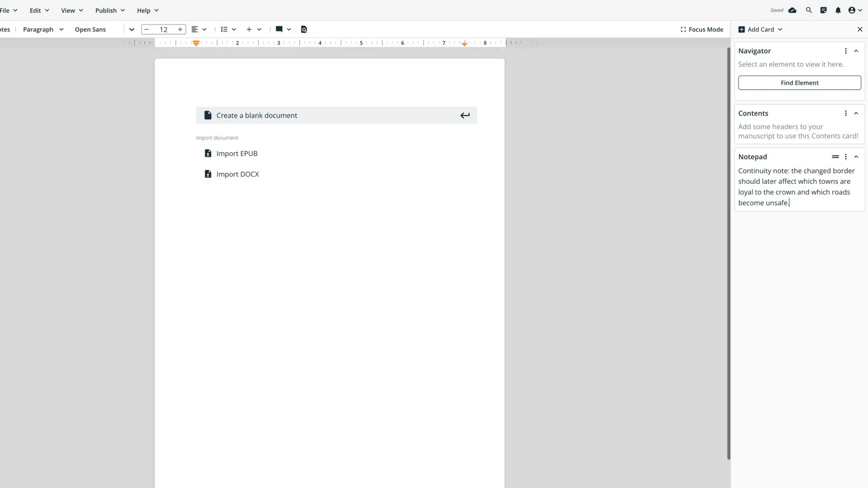This screenshot has height=488, width=868.
Task: Click the line spacing list icon
Action: coord(224,29)
